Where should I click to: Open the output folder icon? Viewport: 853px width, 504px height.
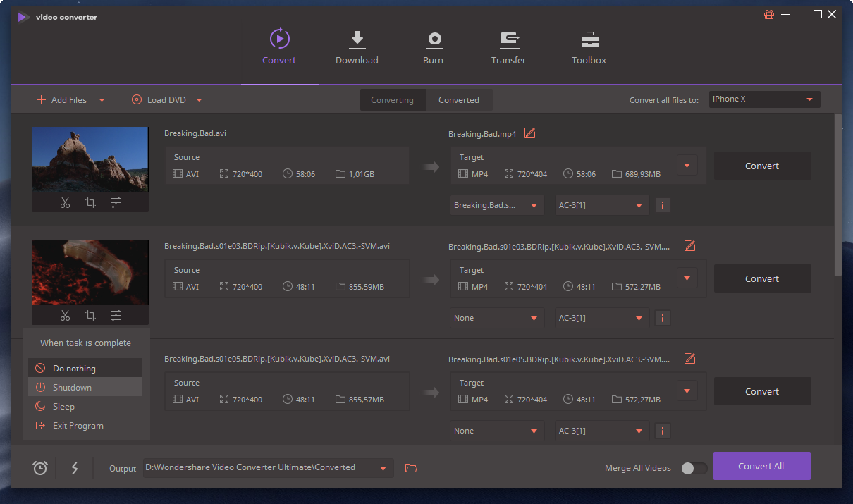tap(412, 467)
